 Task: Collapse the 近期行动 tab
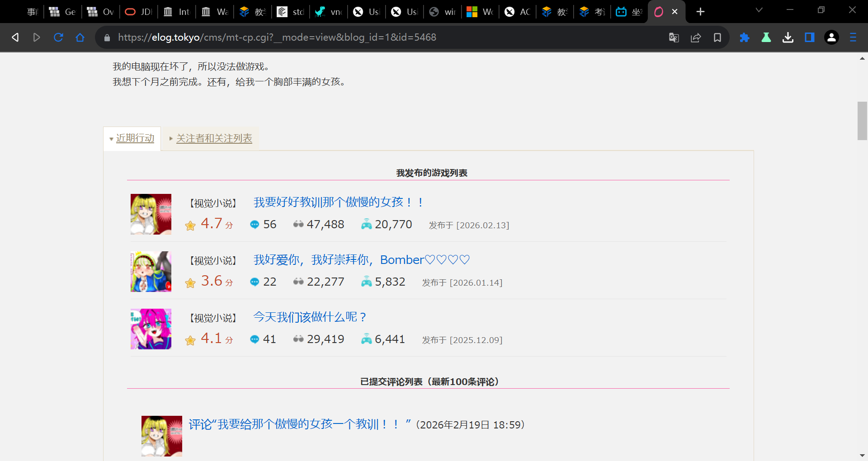pos(132,138)
